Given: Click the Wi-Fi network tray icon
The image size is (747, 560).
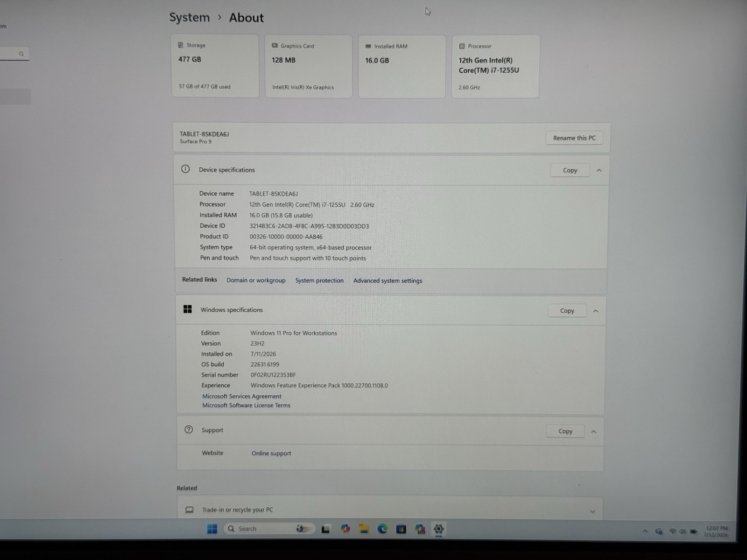Looking at the screenshot, I should (672, 531).
